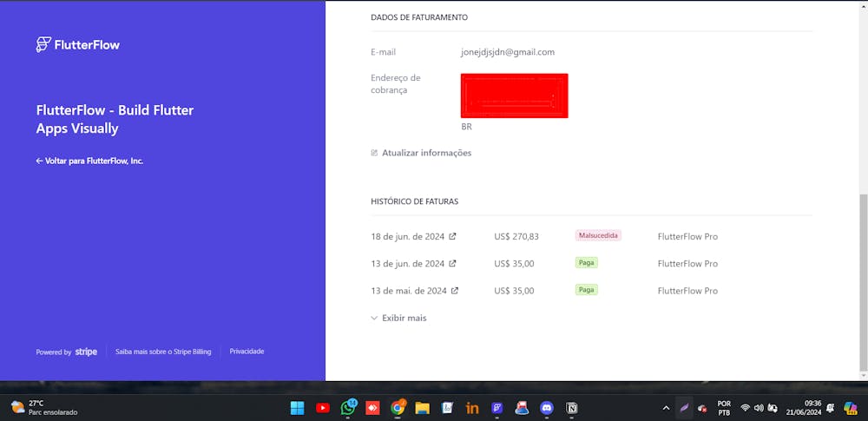Image resolution: width=868 pixels, height=421 pixels.
Task: Open the Windows Start menu
Action: [297, 408]
